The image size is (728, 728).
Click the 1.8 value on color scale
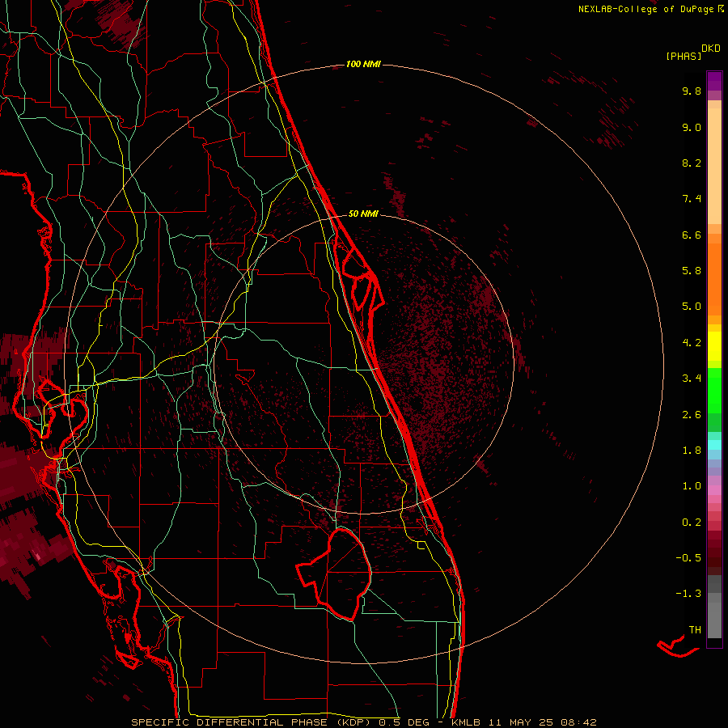(x=692, y=451)
